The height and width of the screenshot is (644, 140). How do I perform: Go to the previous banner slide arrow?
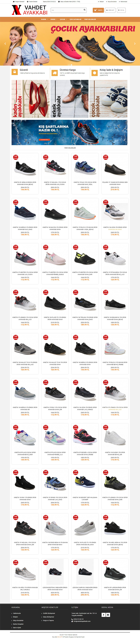(x=5, y=44)
